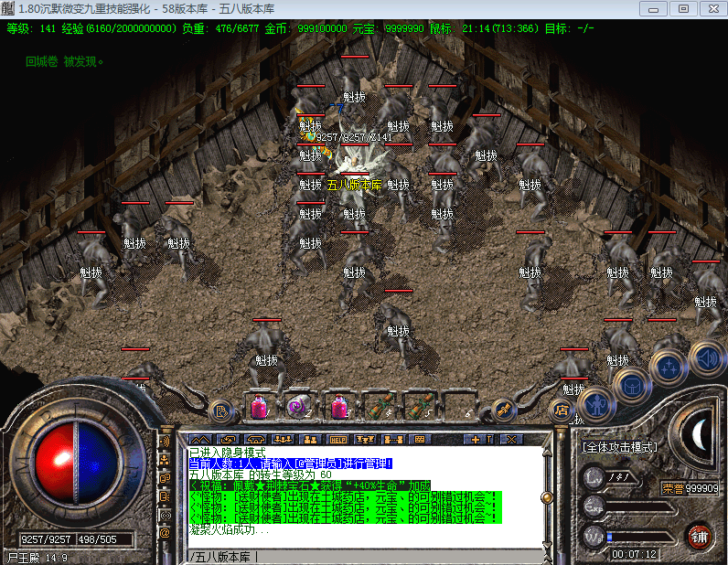This screenshot has height=565, width=728.
Task: Click the chat scrollbar down arrow
Action: pyautogui.click(x=547, y=545)
